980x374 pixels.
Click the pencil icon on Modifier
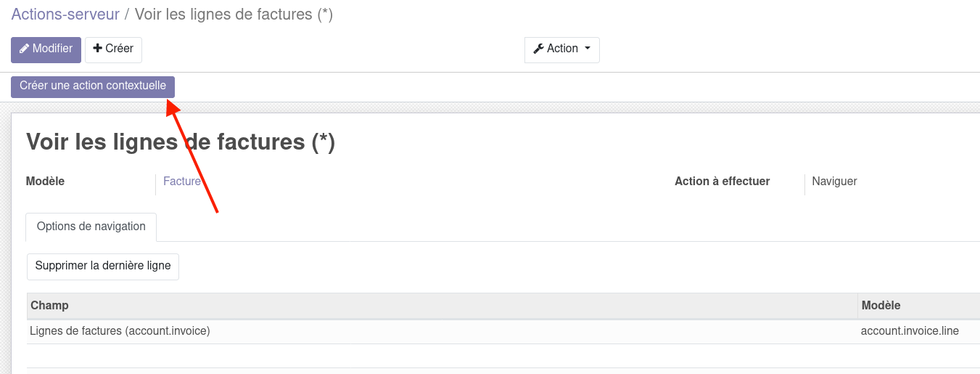(24, 49)
